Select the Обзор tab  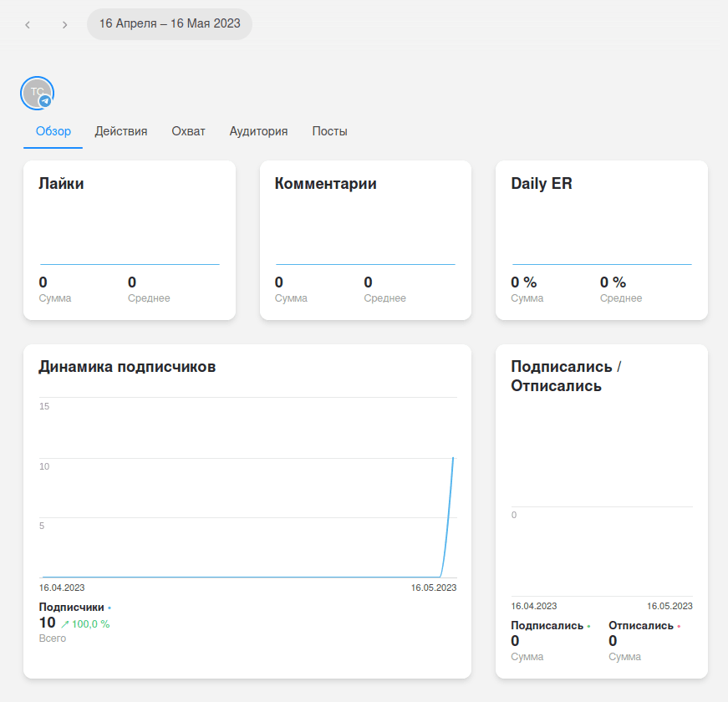click(53, 131)
